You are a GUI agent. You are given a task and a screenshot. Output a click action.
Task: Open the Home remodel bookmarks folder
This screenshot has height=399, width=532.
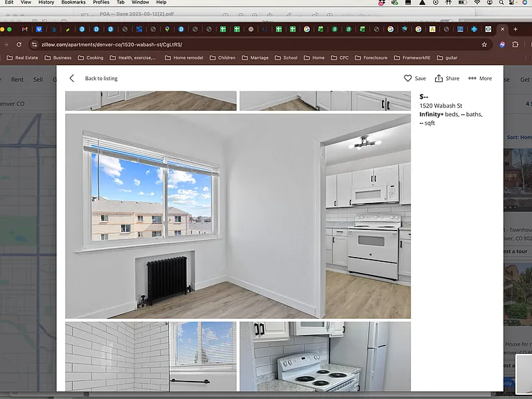tap(184, 57)
